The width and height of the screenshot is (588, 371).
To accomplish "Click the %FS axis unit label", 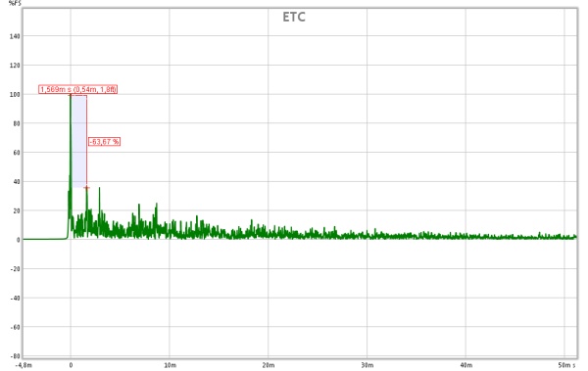I will point(15,3).
